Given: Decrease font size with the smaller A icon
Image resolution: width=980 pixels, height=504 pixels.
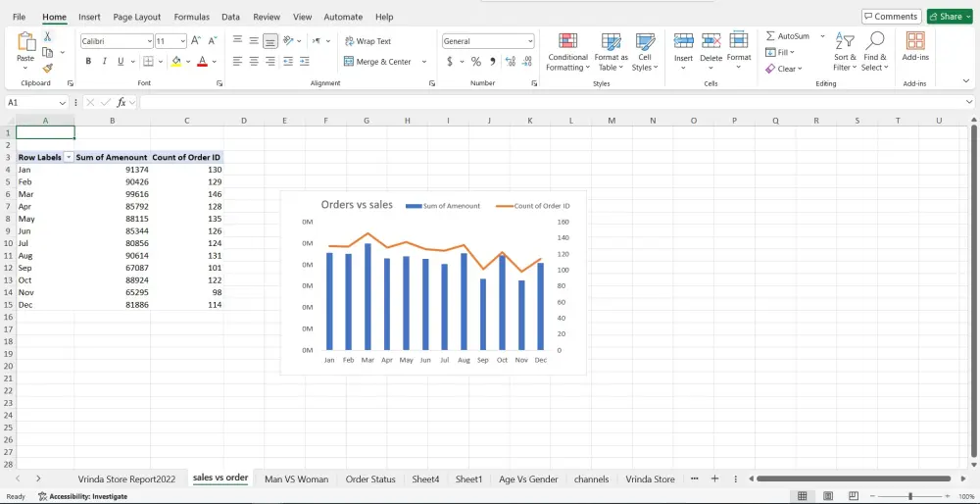Looking at the screenshot, I should [213, 41].
